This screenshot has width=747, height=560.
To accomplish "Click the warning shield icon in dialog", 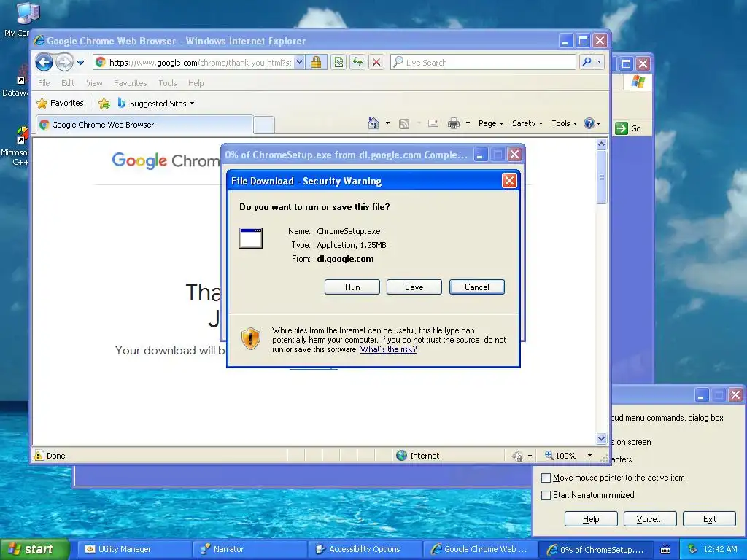I will (x=251, y=338).
